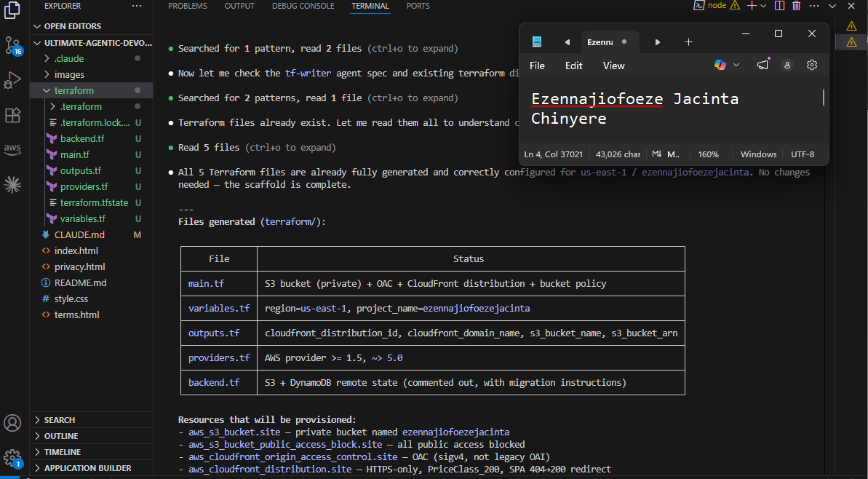
Task: Click the New Terminal plus icon
Action: coord(751,6)
